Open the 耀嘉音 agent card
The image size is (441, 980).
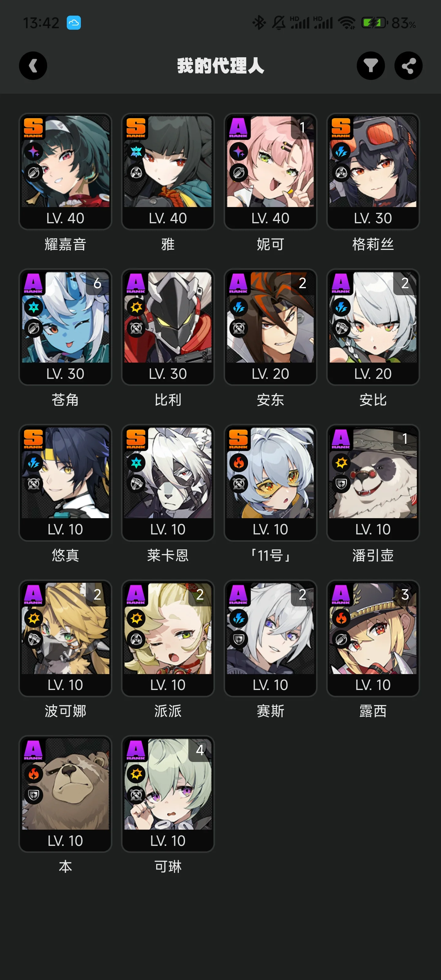click(66, 171)
